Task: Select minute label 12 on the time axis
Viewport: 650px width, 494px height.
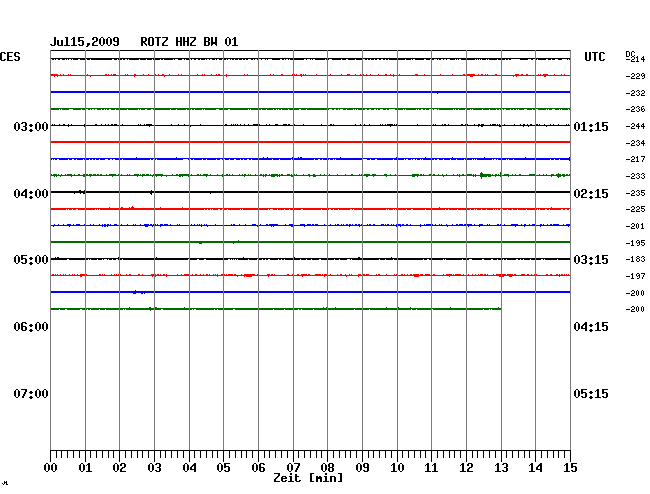Action: point(466,468)
